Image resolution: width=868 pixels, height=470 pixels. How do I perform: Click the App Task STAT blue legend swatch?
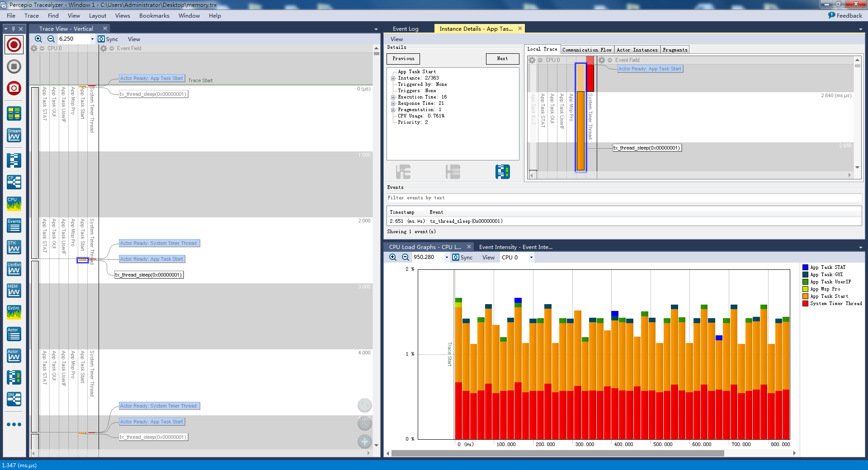coord(805,268)
